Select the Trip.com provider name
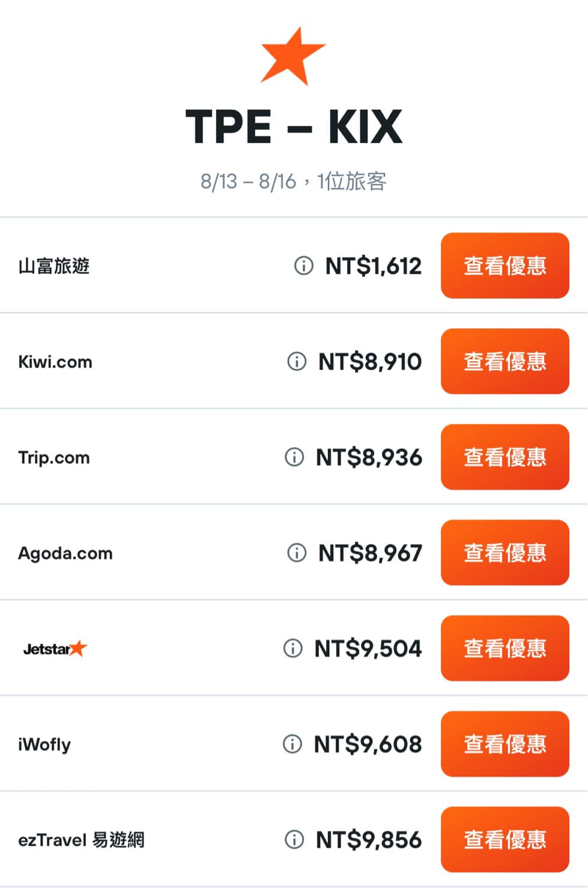Viewport: 588px width, 894px height. click(x=54, y=457)
